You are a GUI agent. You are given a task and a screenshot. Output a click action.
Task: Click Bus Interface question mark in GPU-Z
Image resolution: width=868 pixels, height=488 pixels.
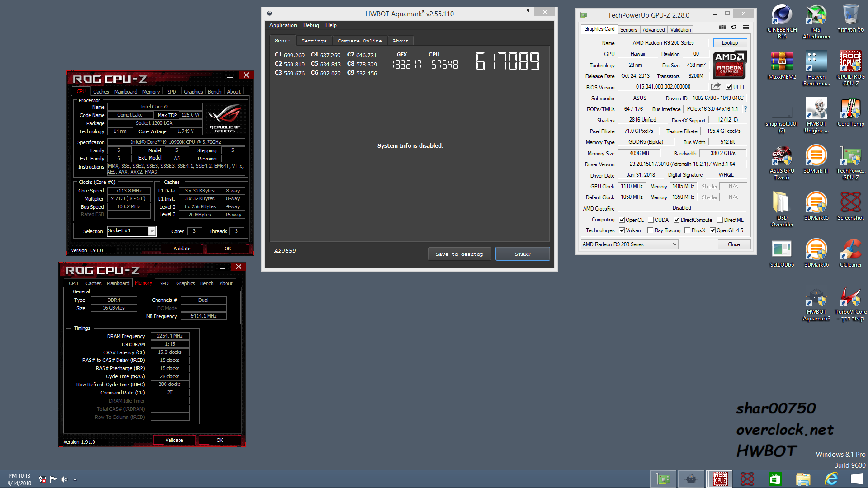pyautogui.click(x=745, y=109)
